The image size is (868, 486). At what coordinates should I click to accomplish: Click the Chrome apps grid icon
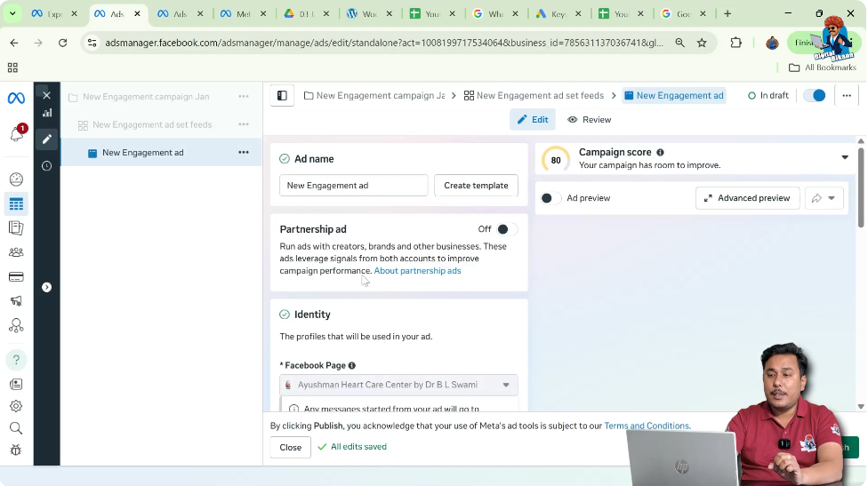tap(12, 68)
